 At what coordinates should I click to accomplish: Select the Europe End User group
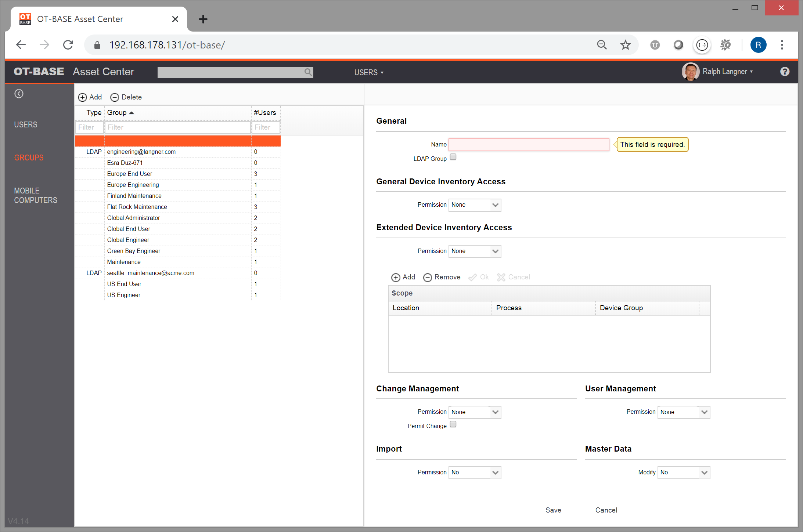click(x=178, y=174)
